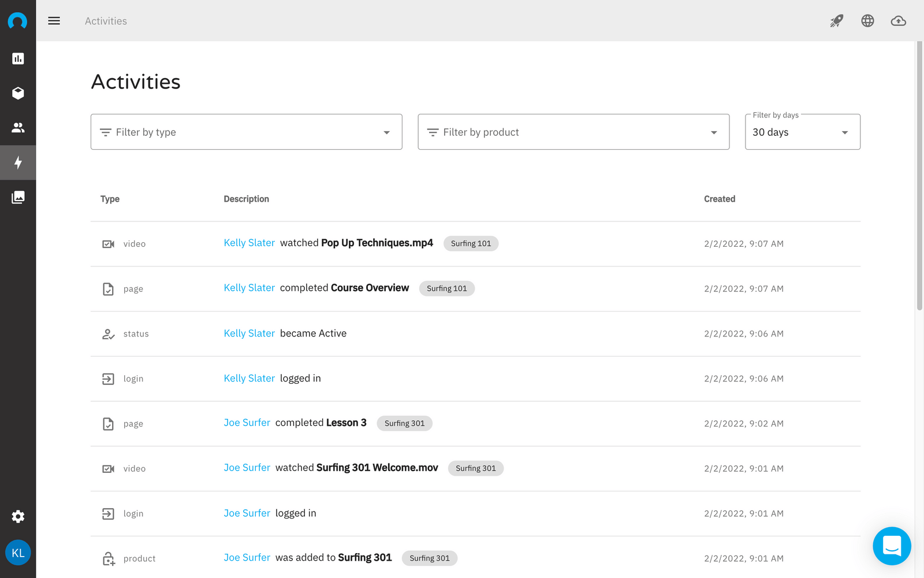Go to products via the box icon
The width and height of the screenshot is (924, 578).
click(18, 93)
